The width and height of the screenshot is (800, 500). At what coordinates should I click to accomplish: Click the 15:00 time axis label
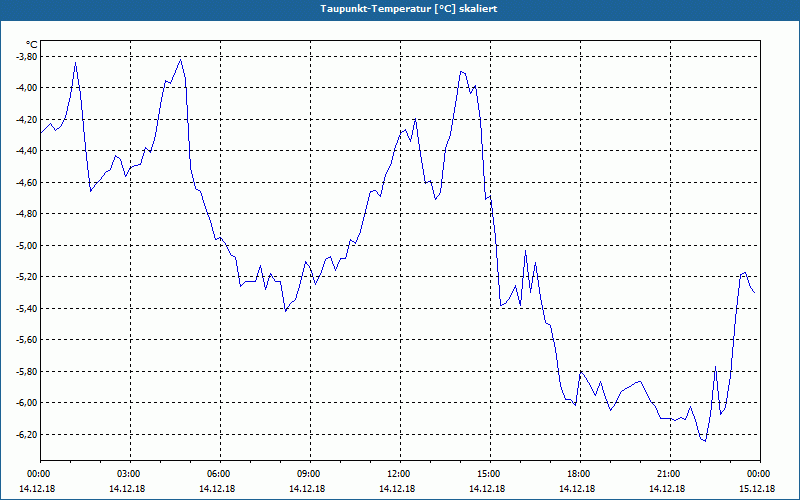tap(490, 474)
